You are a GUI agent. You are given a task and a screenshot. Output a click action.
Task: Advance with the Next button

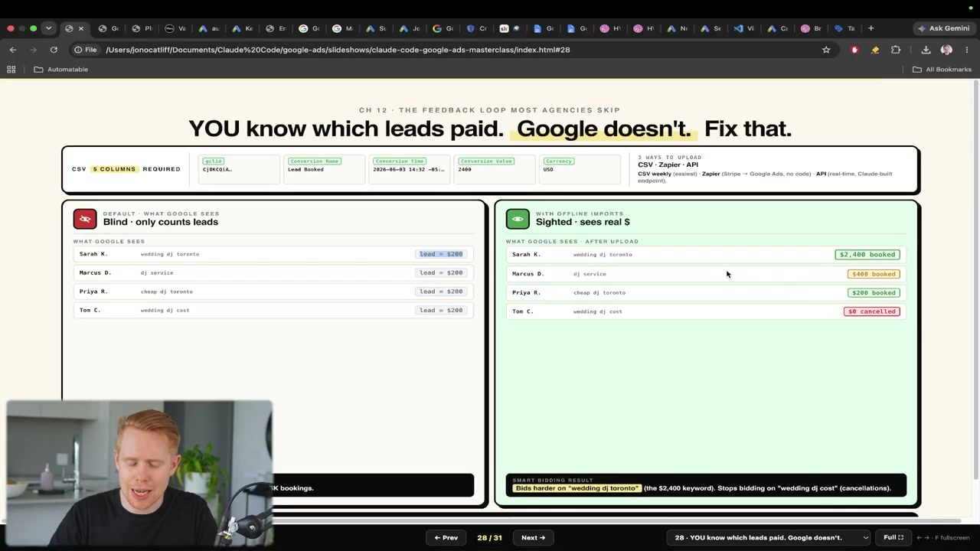tap(533, 537)
